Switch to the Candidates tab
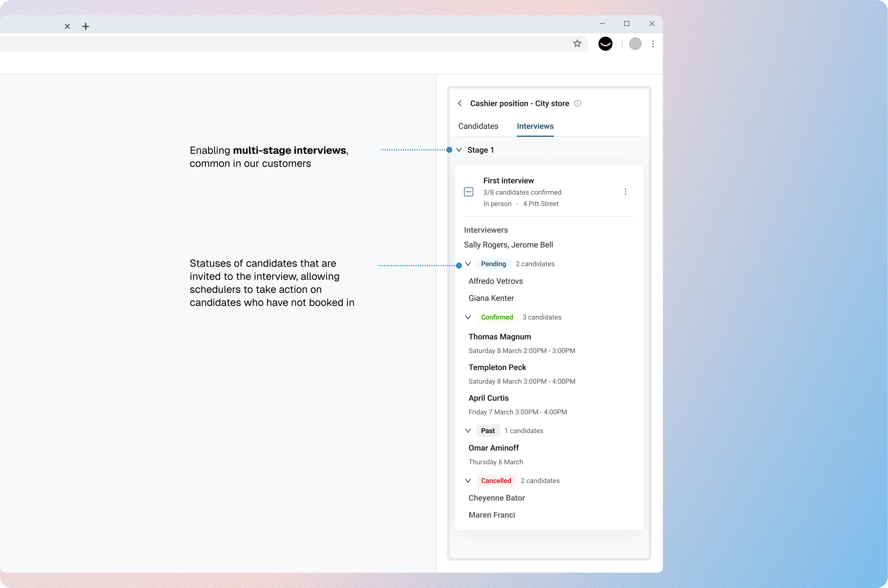888x588 pixels. tap(478, 126)
